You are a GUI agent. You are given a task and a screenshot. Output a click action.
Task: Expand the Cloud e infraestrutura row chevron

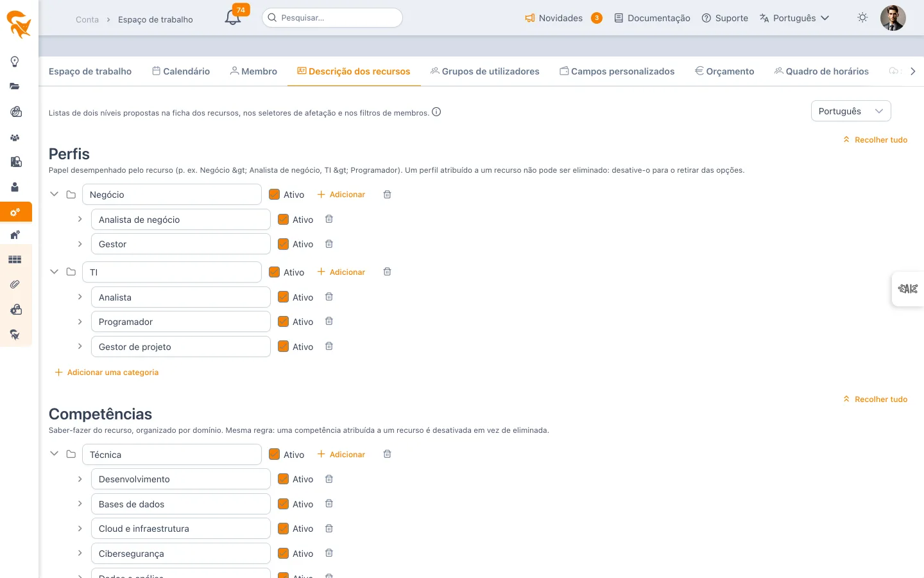point(80,529)
